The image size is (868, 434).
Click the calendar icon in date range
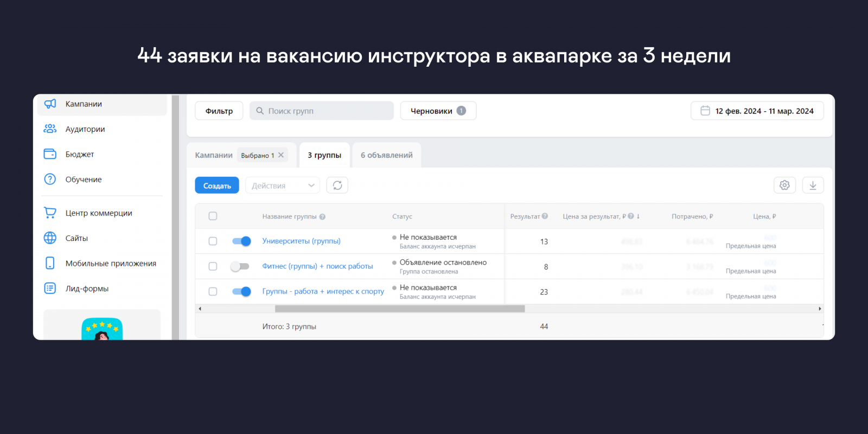pyautogui.click(x=705, y=111)
